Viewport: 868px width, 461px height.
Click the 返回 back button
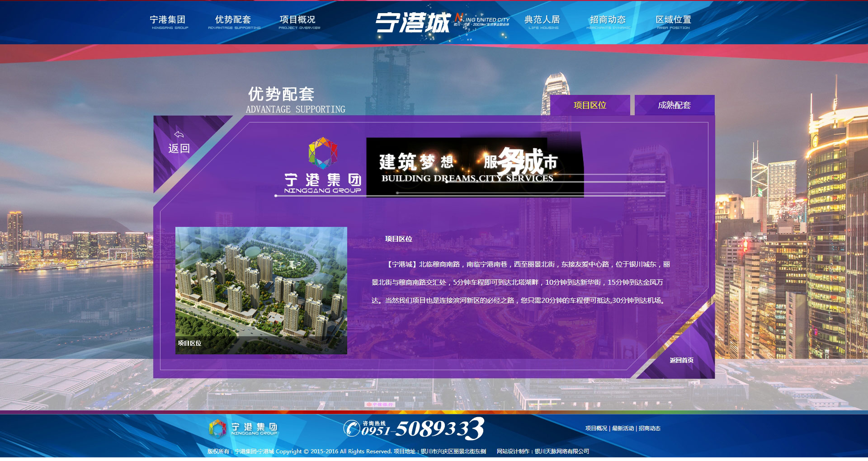click(179, 148)
